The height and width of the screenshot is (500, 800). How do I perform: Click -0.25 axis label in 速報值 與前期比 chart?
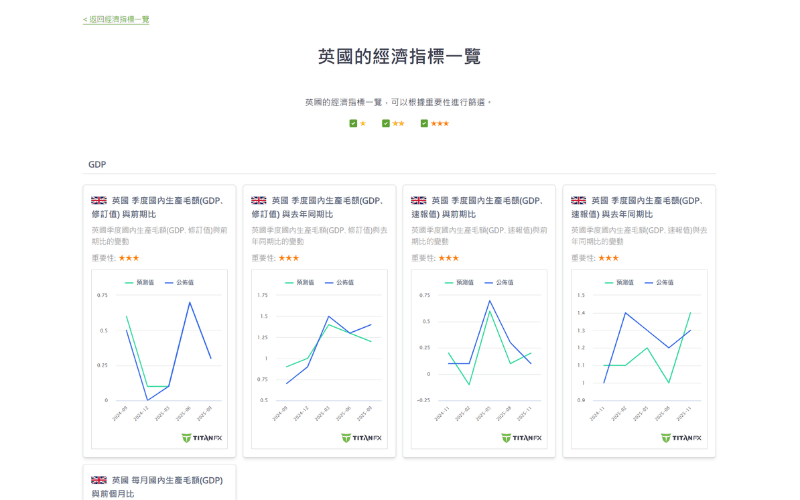click(423, 400)
